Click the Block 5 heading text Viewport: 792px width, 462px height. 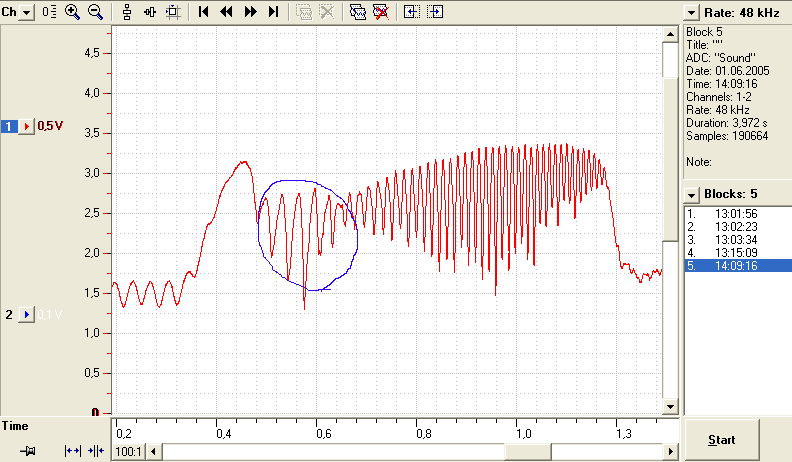coord(704,32)
